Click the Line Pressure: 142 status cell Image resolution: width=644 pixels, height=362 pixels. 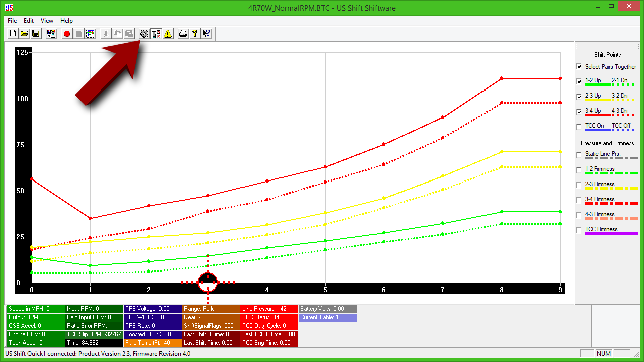(269, 309)
